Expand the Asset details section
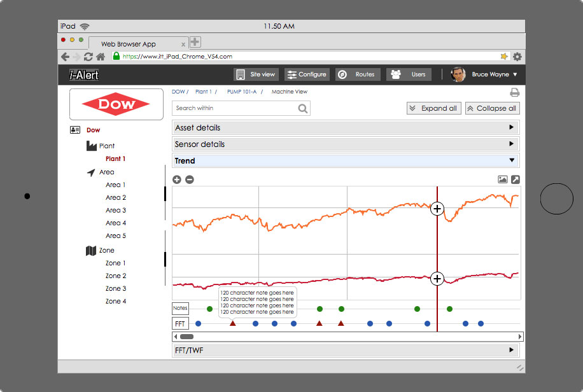 pos(346,128)
